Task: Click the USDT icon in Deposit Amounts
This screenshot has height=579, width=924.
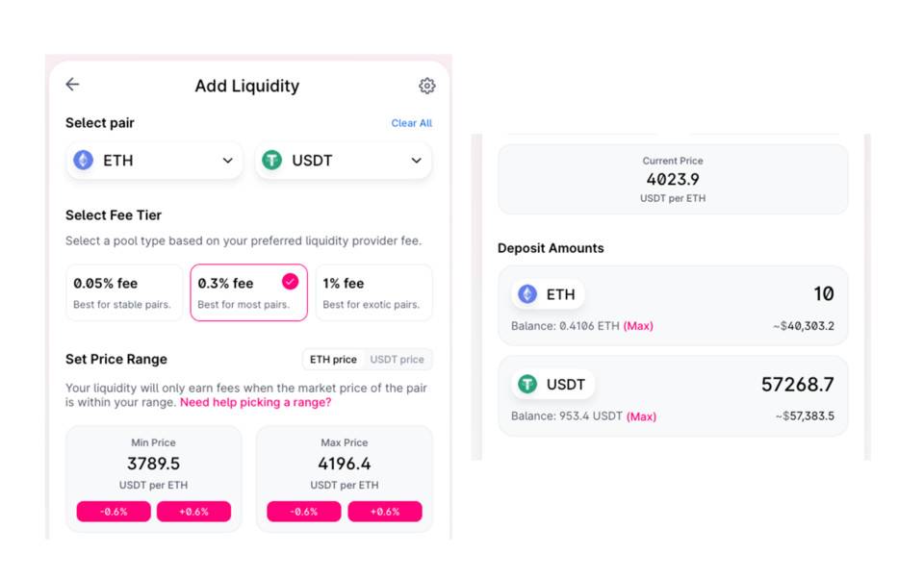Action: [x=527, y=385]
